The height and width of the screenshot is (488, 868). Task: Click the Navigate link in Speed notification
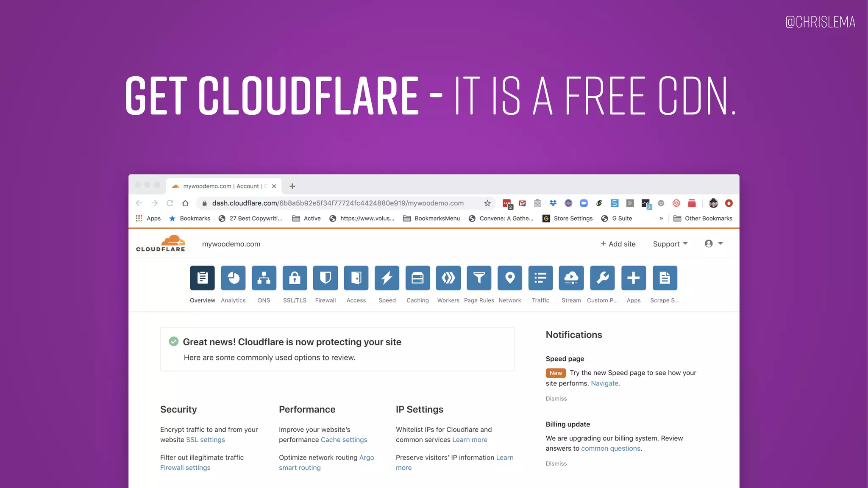[605, 383]
